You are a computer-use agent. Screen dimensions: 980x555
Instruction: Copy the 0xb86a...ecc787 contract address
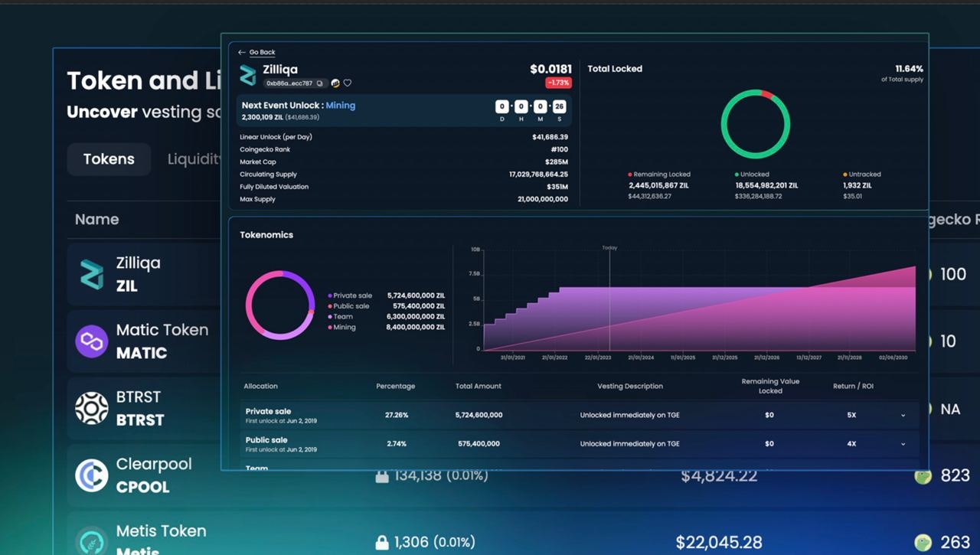pos(321,83)
